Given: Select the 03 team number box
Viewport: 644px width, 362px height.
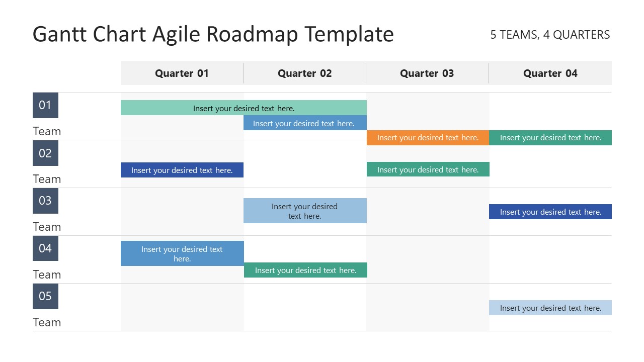Looking at the screenshot, I should coord(45,201).
